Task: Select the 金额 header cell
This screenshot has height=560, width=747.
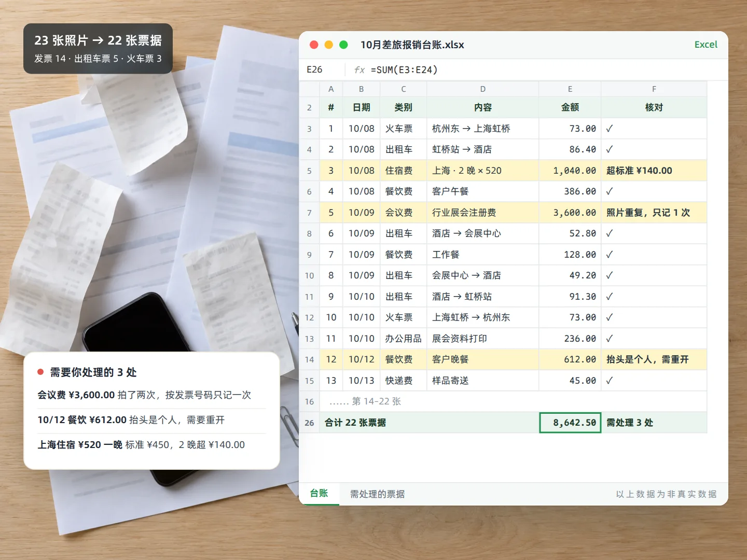Action: [570, 107]
